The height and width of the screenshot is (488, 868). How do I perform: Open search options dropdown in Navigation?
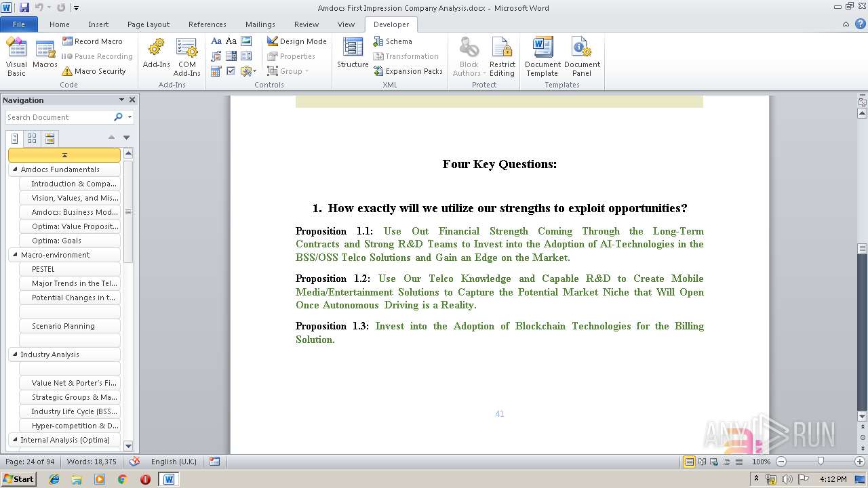point(130,117)
